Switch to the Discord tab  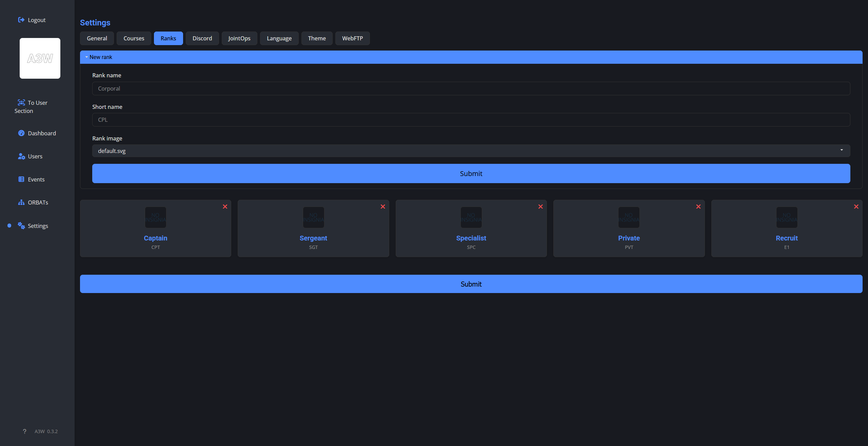coord(202,38)
